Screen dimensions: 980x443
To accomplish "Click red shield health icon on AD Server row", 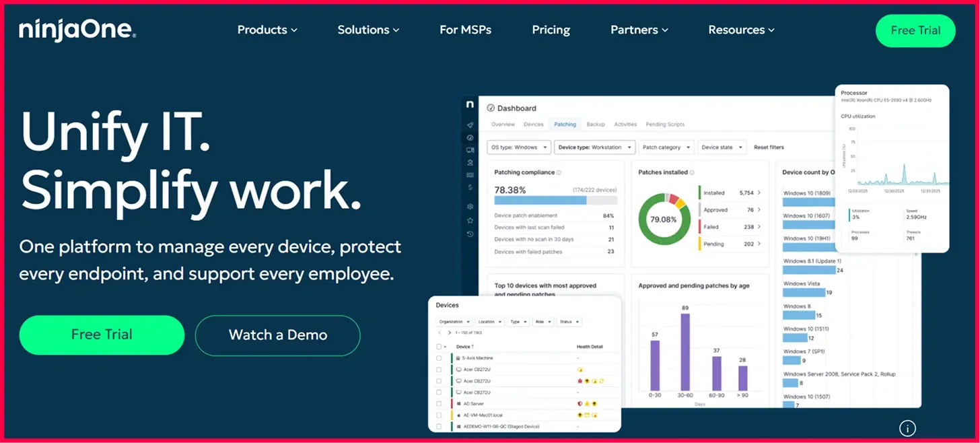I will [580, 404].
